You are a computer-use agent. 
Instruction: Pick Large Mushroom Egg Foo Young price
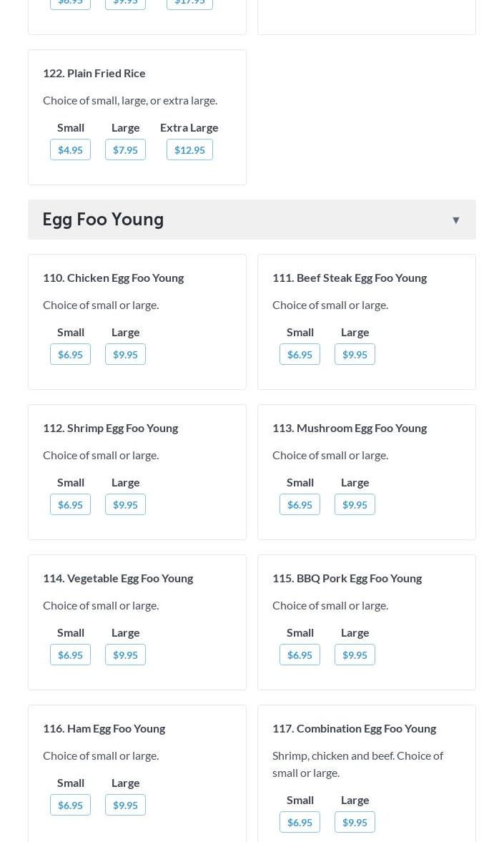pos(355,504)
